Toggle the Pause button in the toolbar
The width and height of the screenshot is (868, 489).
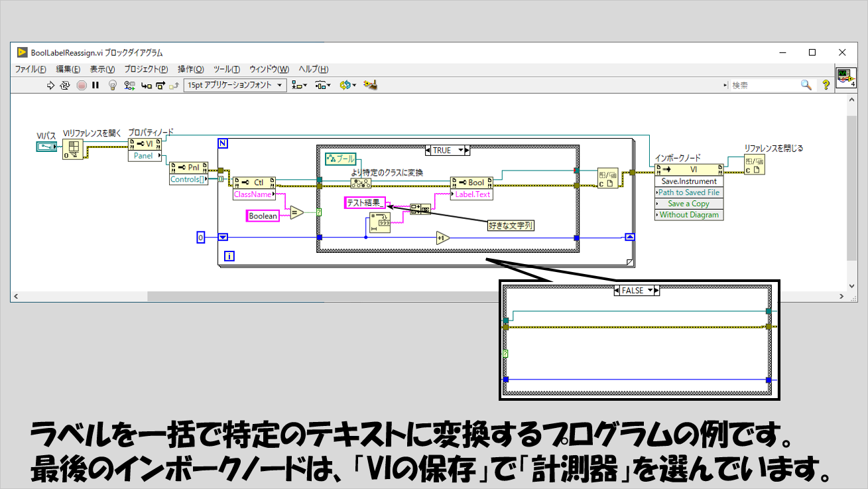tap(95, 85)
